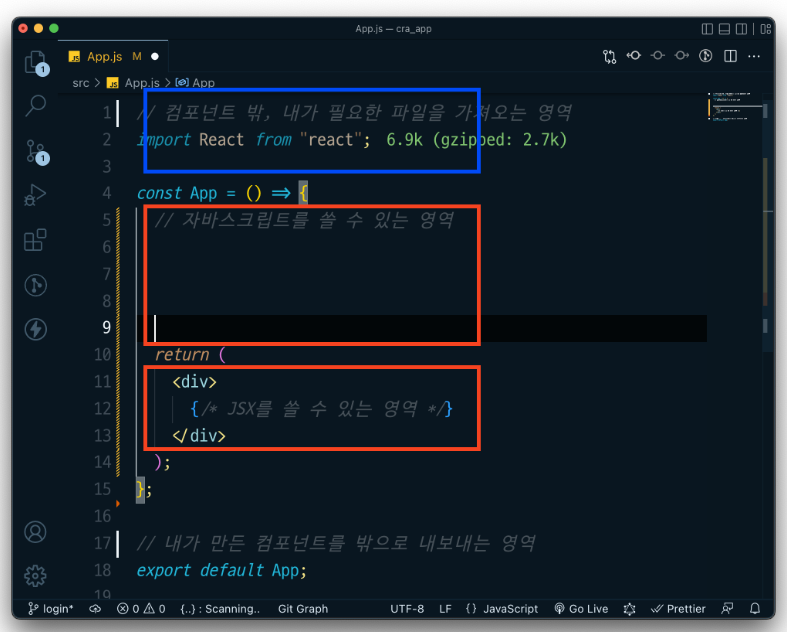The image size is (787, 632).
Task: Open notifications bell icon
Action: 755,609
